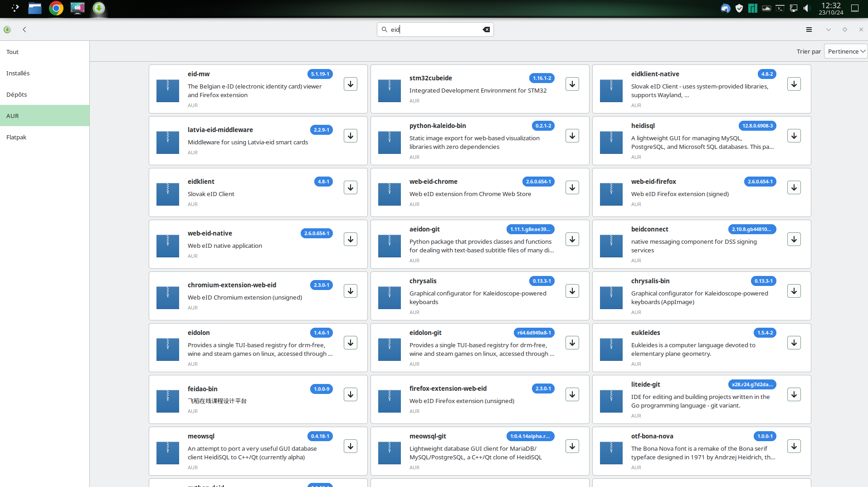Install chrysalis-bin via its arrow icon
The width and height of the screenshot is (868, 487).
click(x=794, y=291)
